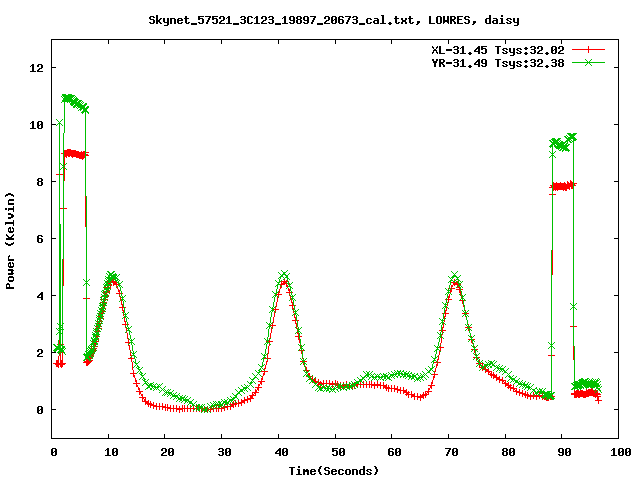Select the YR-31.49 Tsys:32.38 legend entry
The width and height of the screenshot is (640, 480).
coord(498,63)
